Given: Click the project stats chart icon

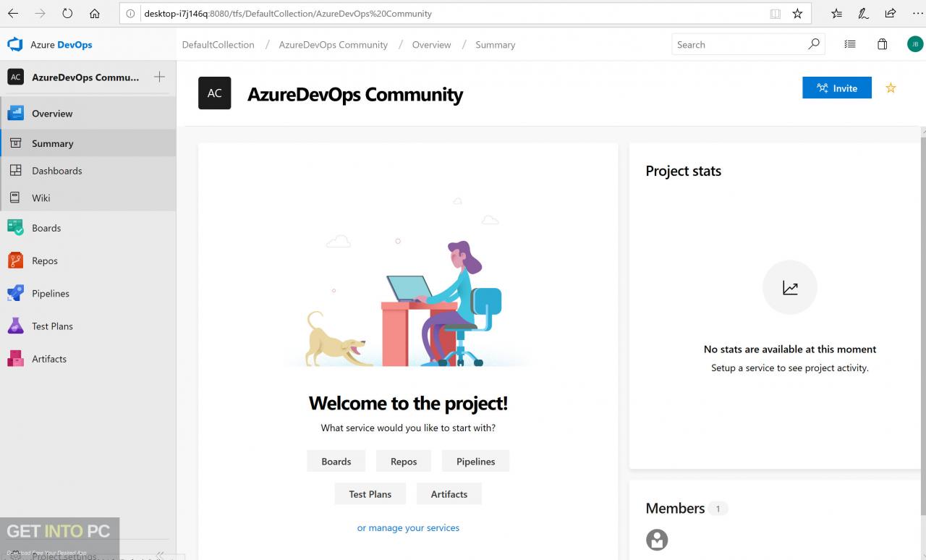Looking at the screenshot, I should coord(790,288).
